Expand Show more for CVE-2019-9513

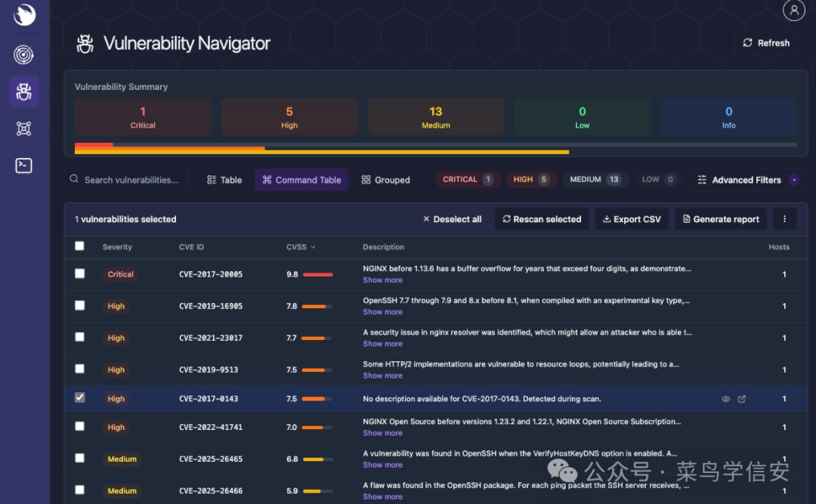coord(382,376)
